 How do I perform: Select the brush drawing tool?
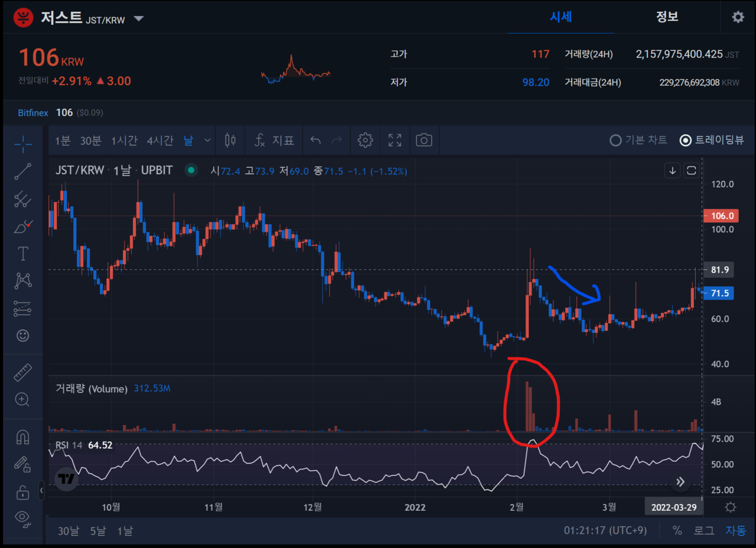click(x=23, y=226)
